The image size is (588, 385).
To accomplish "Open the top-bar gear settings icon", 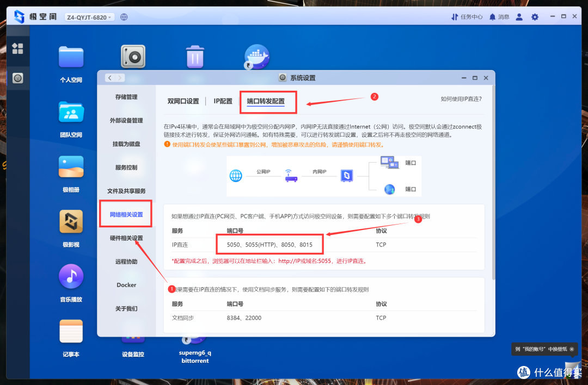I will [535, 17].
